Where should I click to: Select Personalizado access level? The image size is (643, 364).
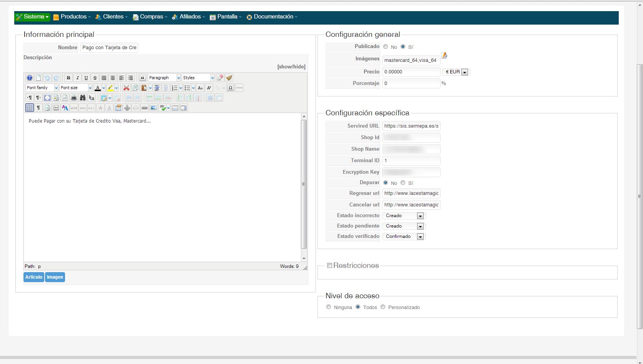383,307
